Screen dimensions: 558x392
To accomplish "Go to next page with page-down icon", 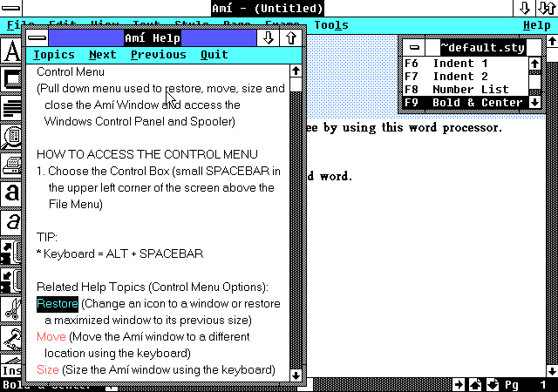I will click(x=493, y=384).
